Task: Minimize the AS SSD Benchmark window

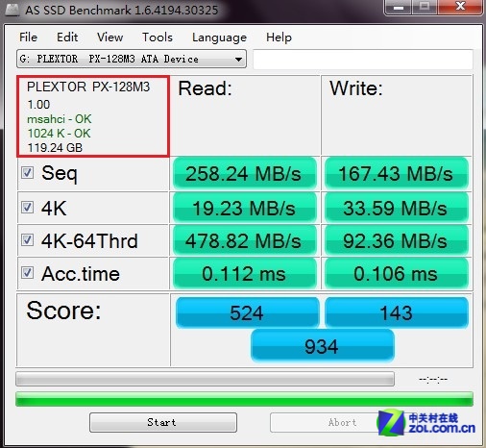Action: coord(399,7)
